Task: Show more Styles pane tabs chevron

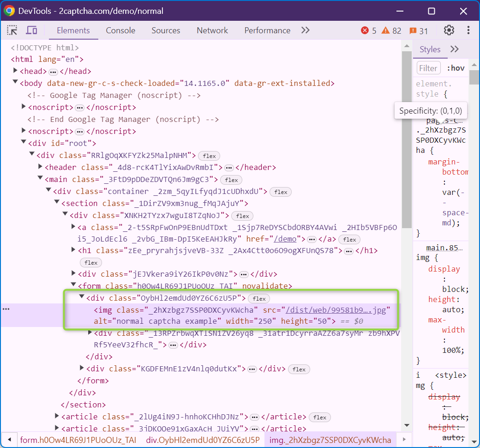Action: (x=454, y=49)
